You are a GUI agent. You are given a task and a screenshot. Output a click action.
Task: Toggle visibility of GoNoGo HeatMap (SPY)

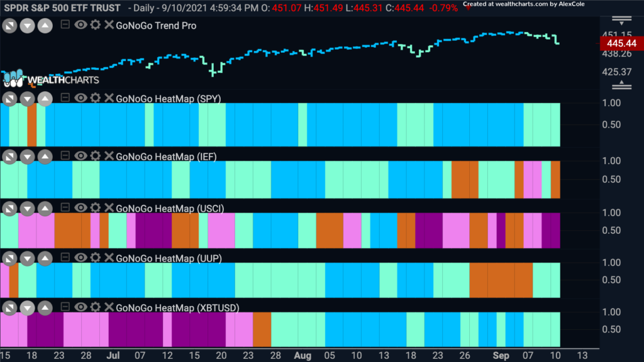click(80, 97)
